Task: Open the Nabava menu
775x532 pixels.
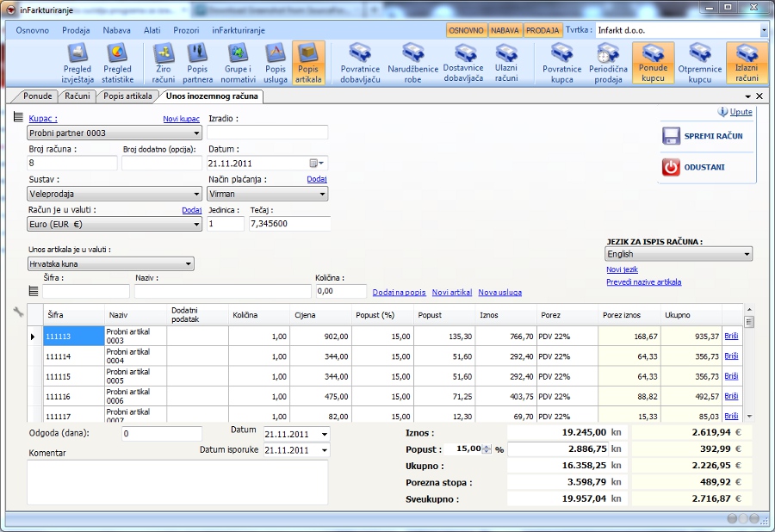Action: coord(116,30)
